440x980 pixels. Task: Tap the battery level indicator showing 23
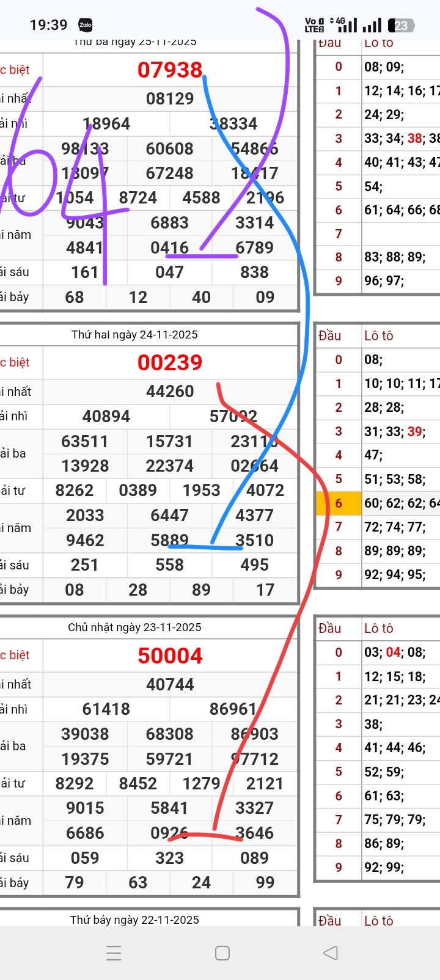(x=401, y=25)
